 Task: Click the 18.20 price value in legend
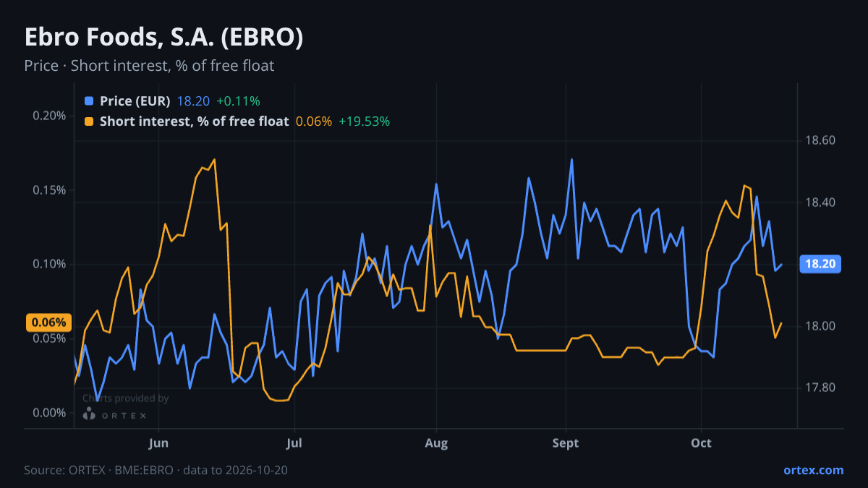click(x=193, y=101)
